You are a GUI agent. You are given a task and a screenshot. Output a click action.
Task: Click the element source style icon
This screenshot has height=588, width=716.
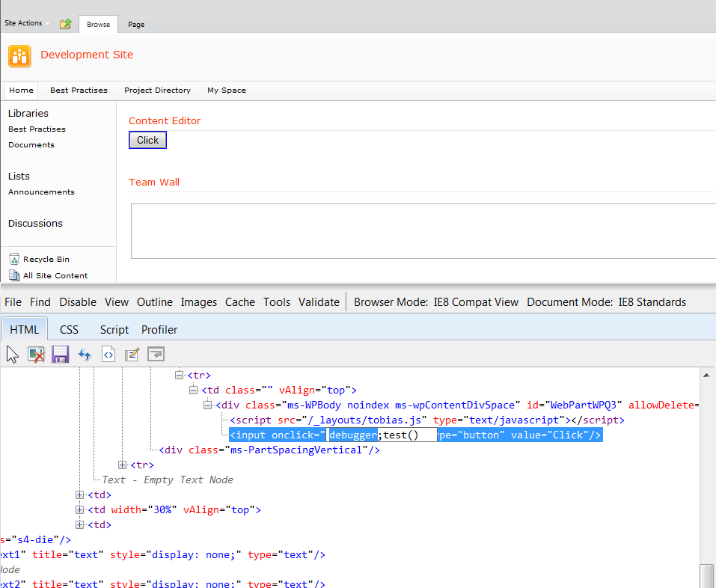click(x=108, y=355)
